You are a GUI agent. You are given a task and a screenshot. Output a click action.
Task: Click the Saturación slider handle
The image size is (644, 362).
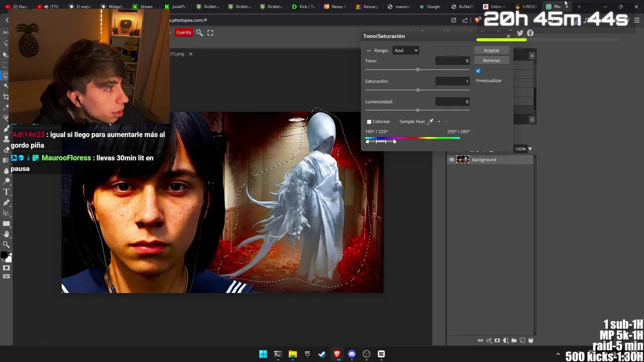coord(418,90)
